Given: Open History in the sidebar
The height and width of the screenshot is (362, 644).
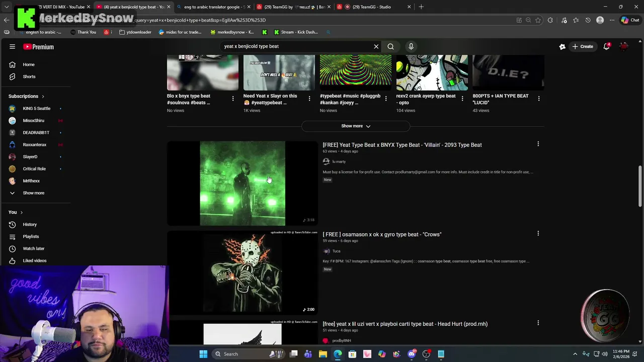Looking at the screenshot, I should pyautogui.click(x=30, y=224).
